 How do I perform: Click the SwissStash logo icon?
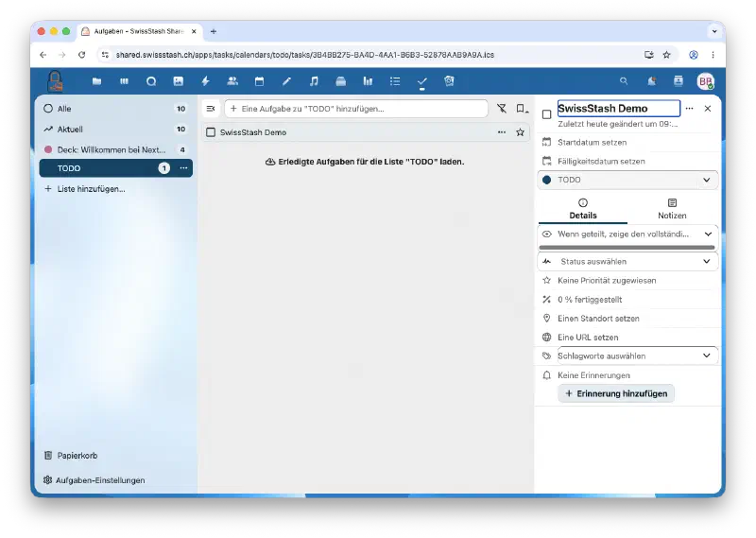(x=56, y=80)
